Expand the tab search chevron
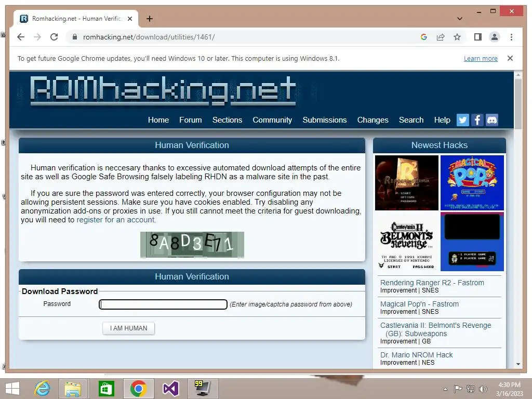This screenshot has width=532, height=399. tap(460, 19)
